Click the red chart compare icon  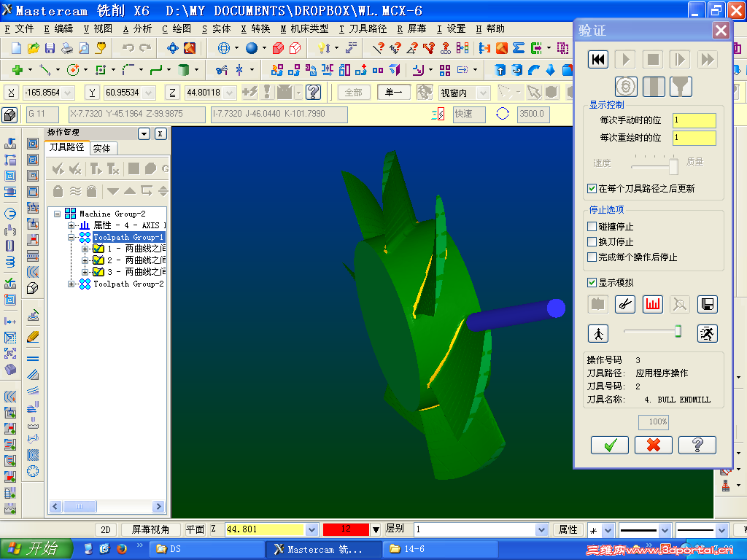[653, 304]
